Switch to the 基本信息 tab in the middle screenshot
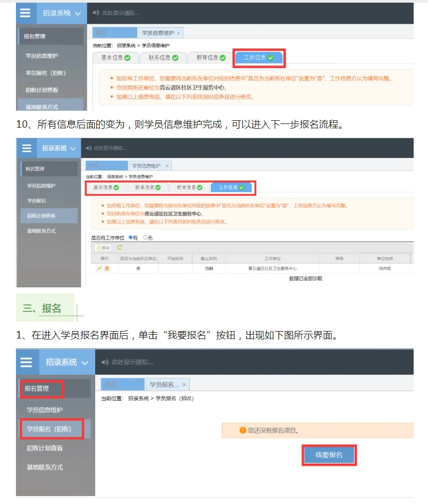This screenshot has height=504, width=428. [106, 187]
